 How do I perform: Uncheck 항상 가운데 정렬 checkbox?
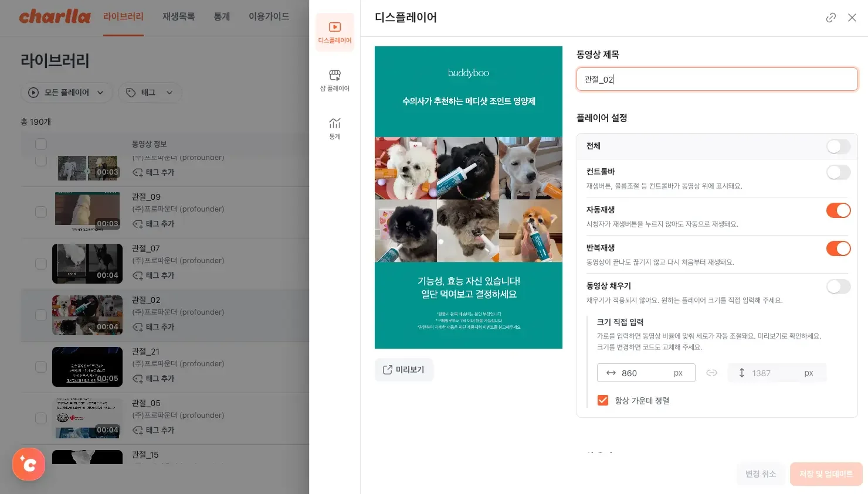pyautogui.click(x=602, y=400)
